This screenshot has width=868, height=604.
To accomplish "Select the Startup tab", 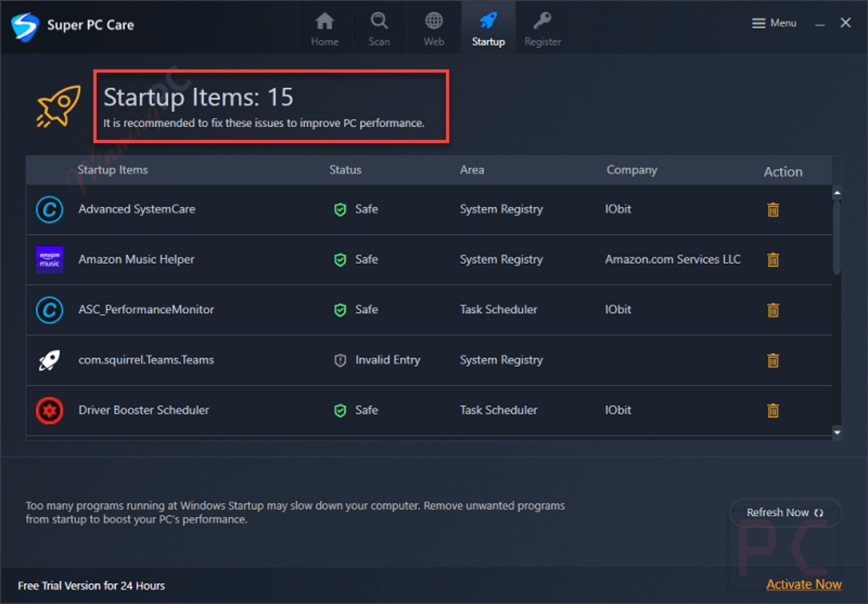I will click(x=488, y=28).
